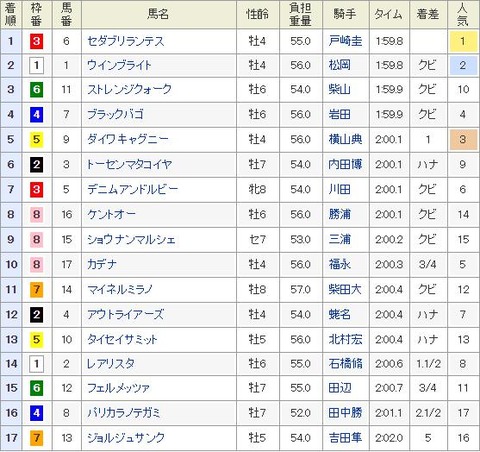
Task: Open horse link ジョルジュサンク
Action: click(126, 438)
